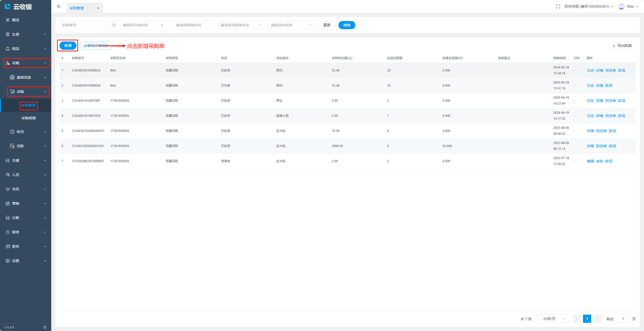The height and width of the screenshot is (331, 644).
Task: Click 导出数据 export button with download icon
Action: tap(622, 46)
